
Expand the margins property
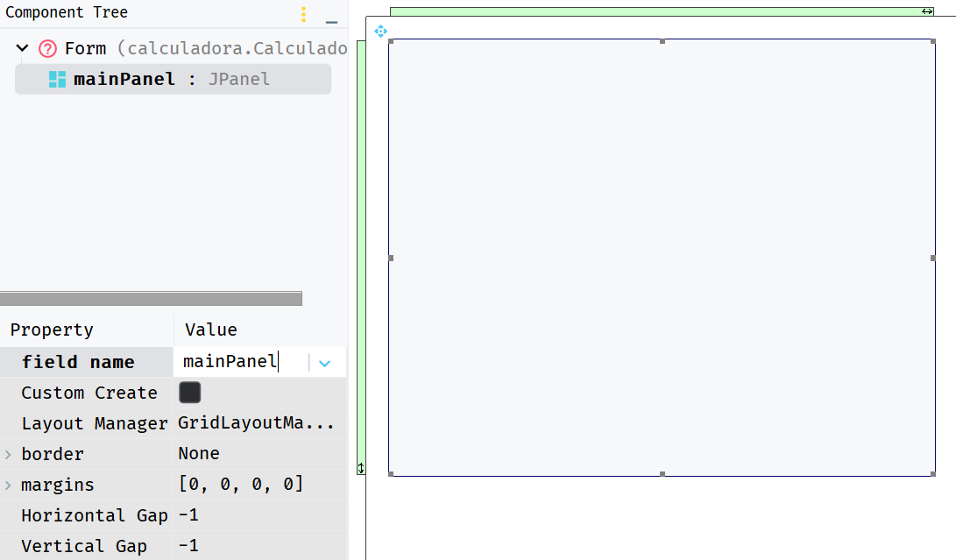(8, 484)
